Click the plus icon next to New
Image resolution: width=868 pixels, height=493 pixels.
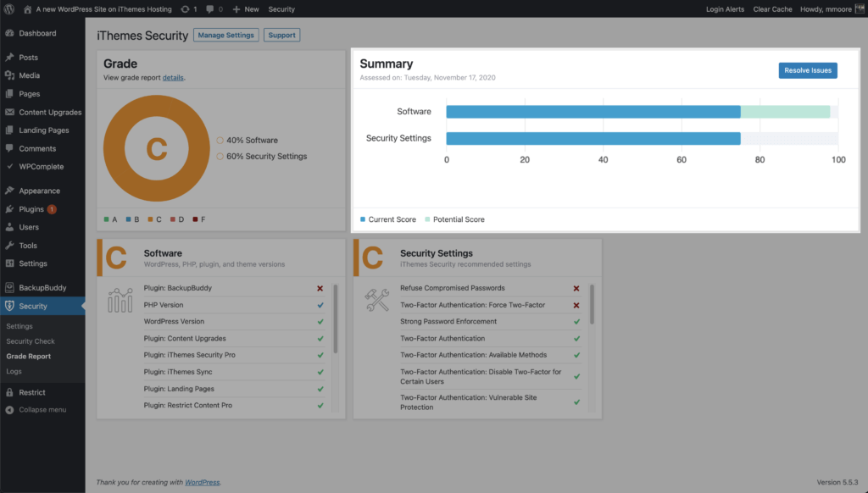point(236,9)
